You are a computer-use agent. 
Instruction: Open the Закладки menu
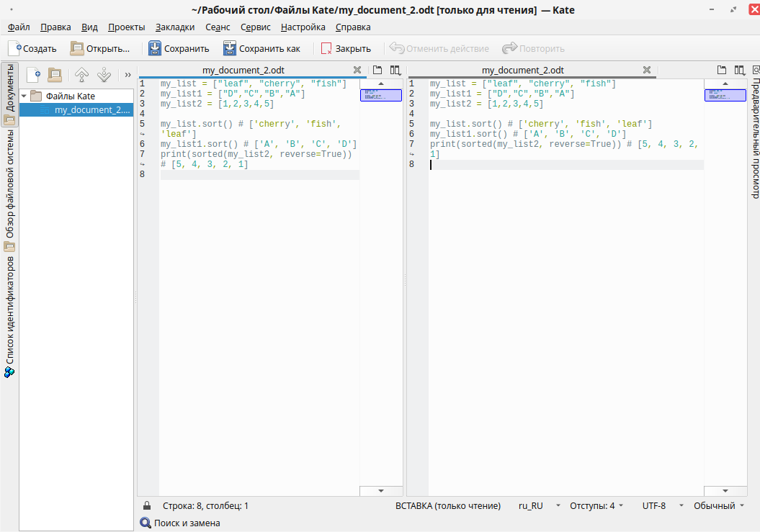pyautogui.click(x=175, y=27)
